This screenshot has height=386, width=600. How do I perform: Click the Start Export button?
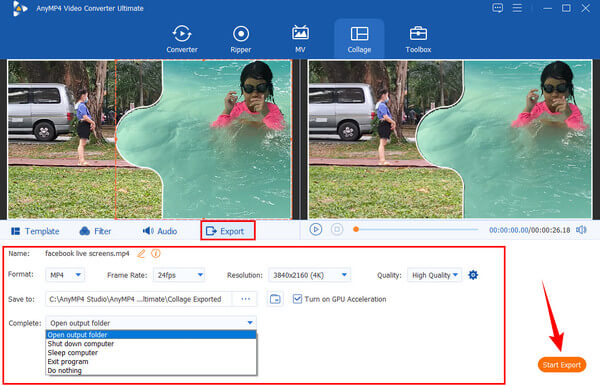(x=562, y=365)
